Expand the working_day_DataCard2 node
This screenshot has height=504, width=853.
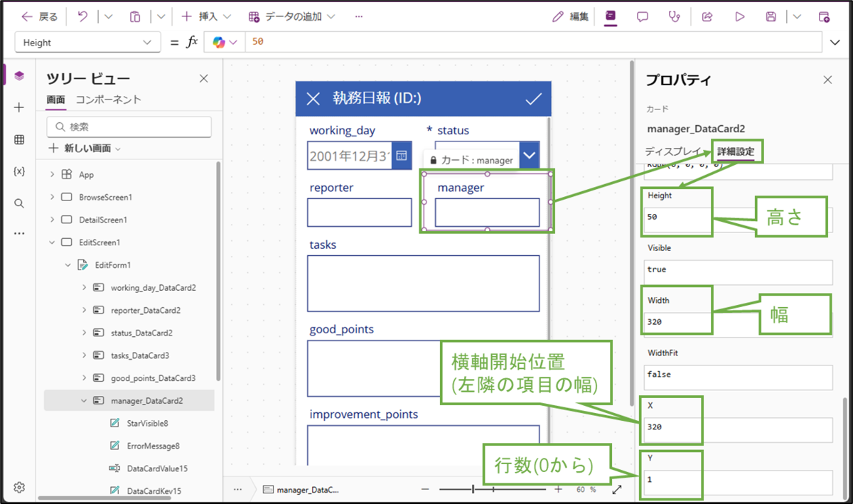coord(84,288)
